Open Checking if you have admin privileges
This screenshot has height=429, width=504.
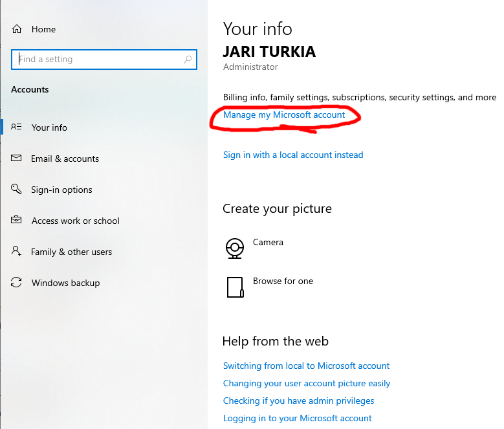(298, 401)
